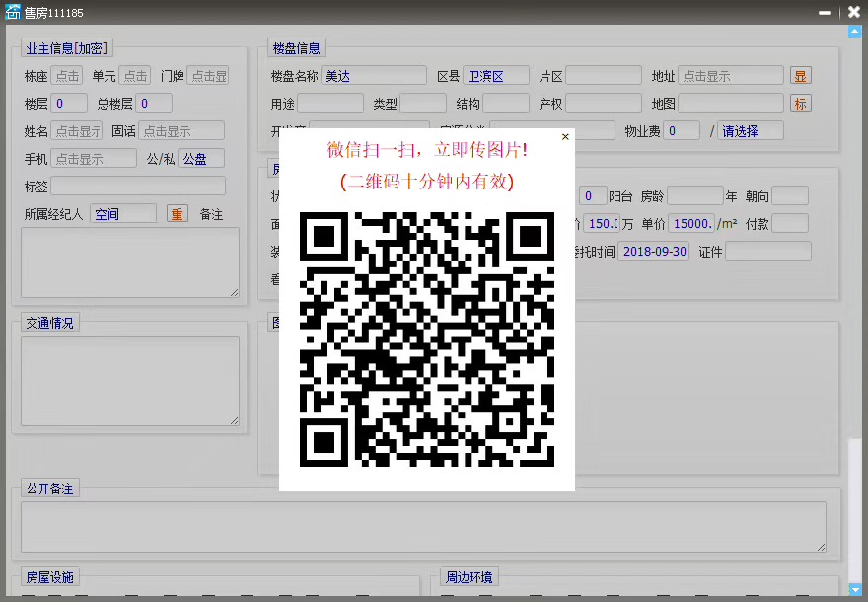The width and height of the screenshot is (868, 602).
Task: Close the 售房111185 window
Action: pyautogui.click(x=854, y=12)
